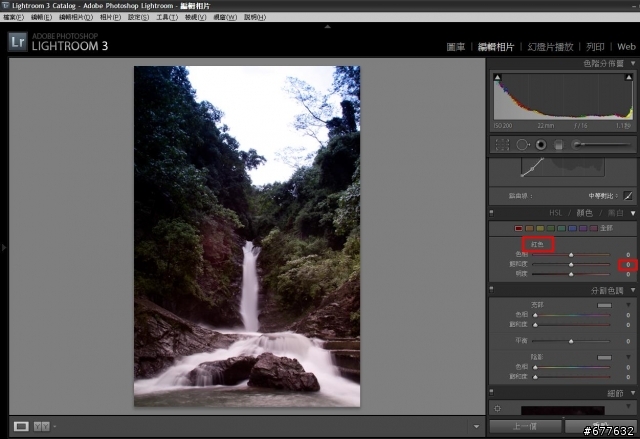Select the purple color swatch
This screenshot has width=640, height=439.
point(583,228)
